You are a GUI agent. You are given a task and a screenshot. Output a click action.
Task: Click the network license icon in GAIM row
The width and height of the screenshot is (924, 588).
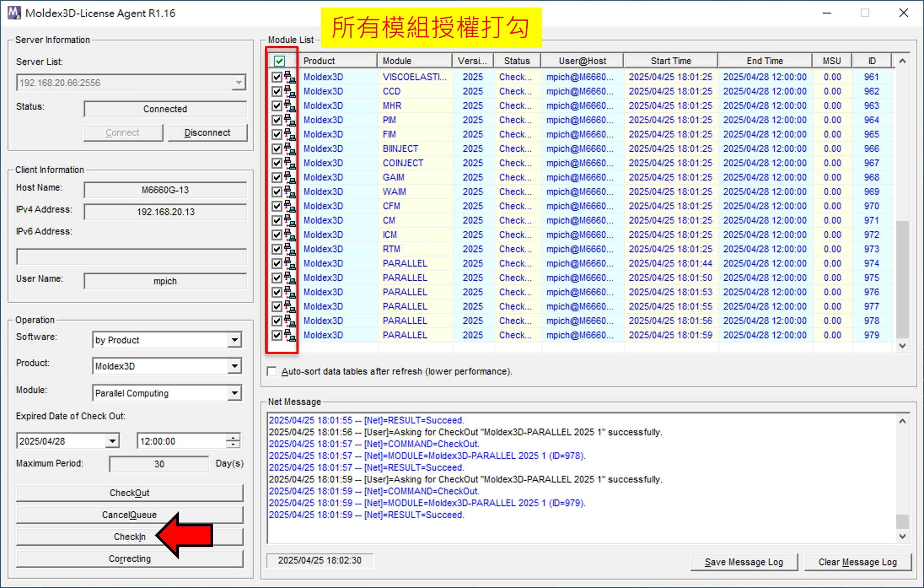pyautogui.click(x=290, y=177)
